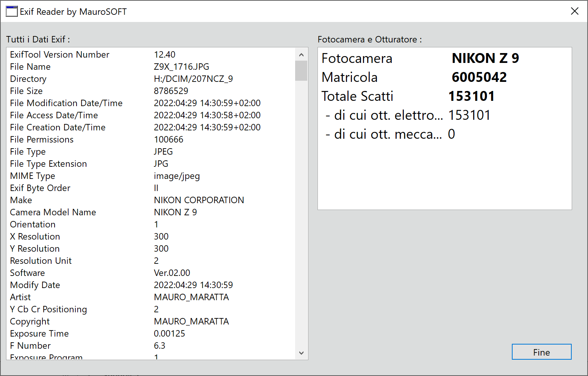Click the bold Totale Scatti value 153101

(472, 96)
